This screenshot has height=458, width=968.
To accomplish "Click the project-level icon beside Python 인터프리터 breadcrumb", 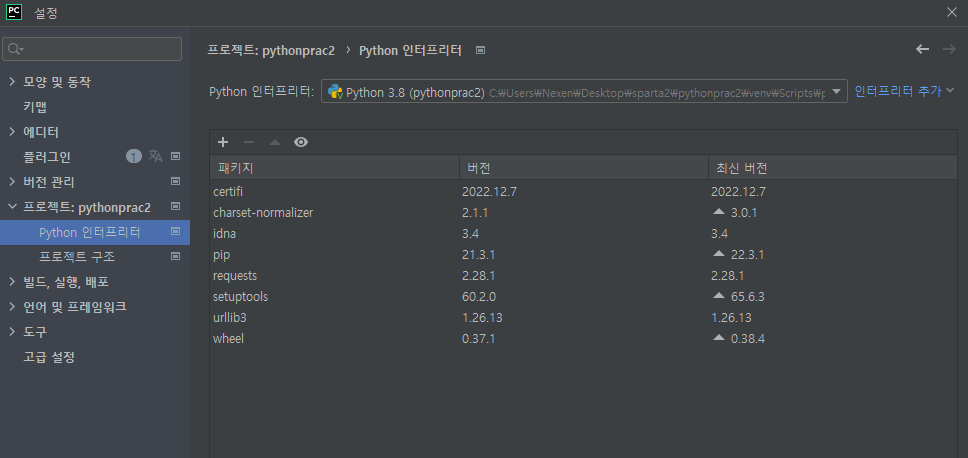I will pos(480,51).
